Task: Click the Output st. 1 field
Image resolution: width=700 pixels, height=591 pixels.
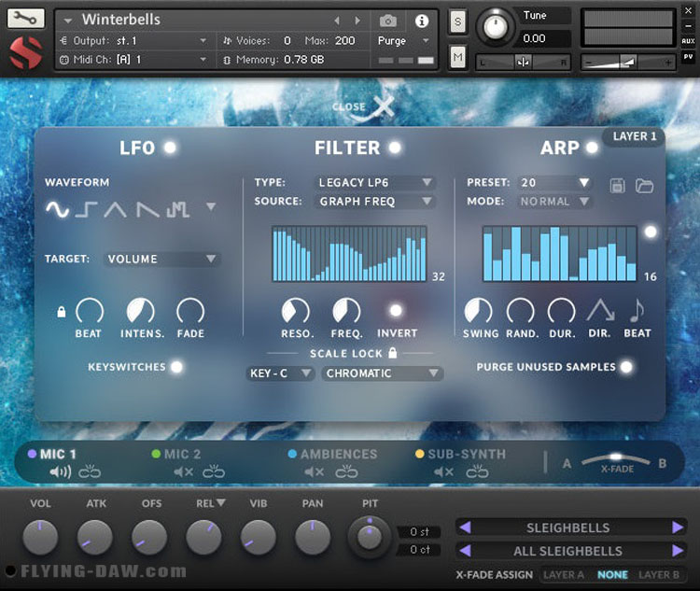Action: coord(133,41)
